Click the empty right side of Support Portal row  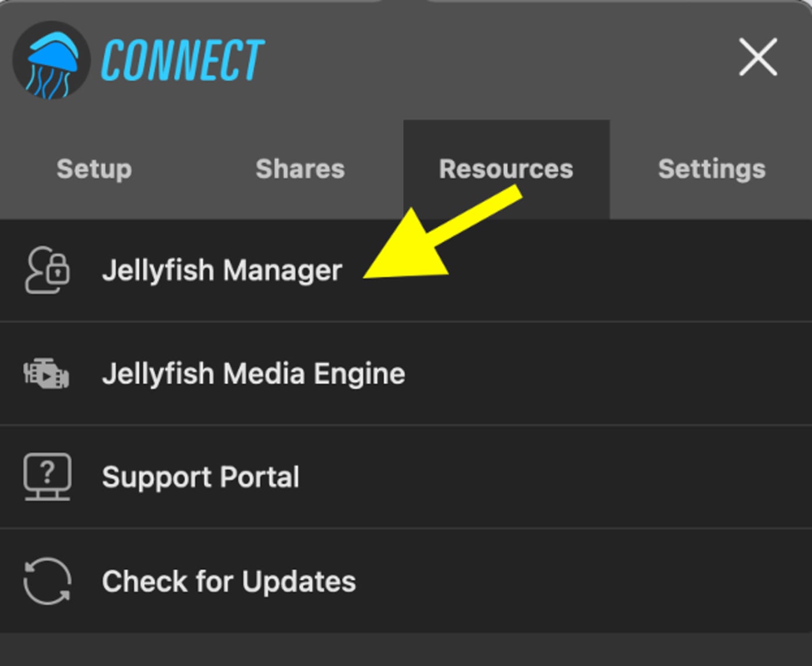pos(556,477)
